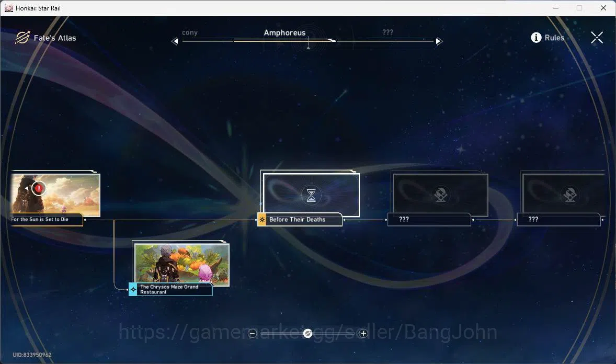This screenshot has height=364, width=616.
Task: Click the zoom out minus icon
Action: coord(252,333)
